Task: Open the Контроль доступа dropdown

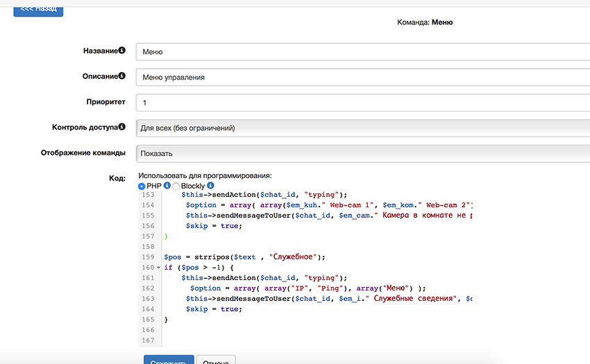Action: click(x=361, y=128)
